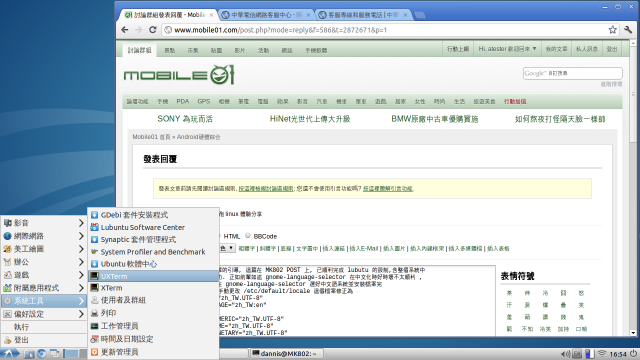Choose 執行 from the start menu
The image size is (640, 360).
(x=43, y=327)
